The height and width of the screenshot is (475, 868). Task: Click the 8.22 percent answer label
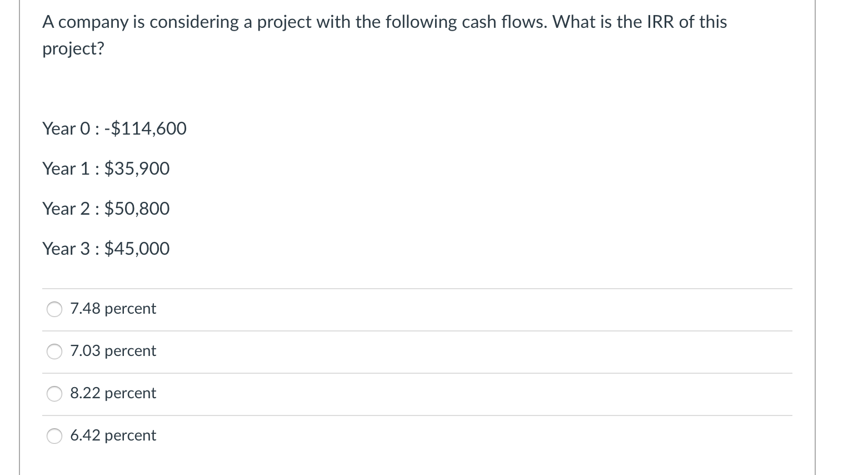click(113, 393)
